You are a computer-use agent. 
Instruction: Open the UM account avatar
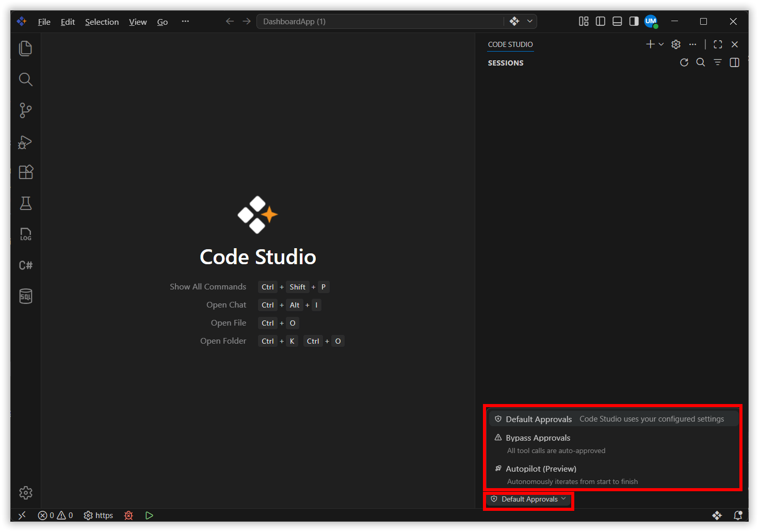click(651, 22)
